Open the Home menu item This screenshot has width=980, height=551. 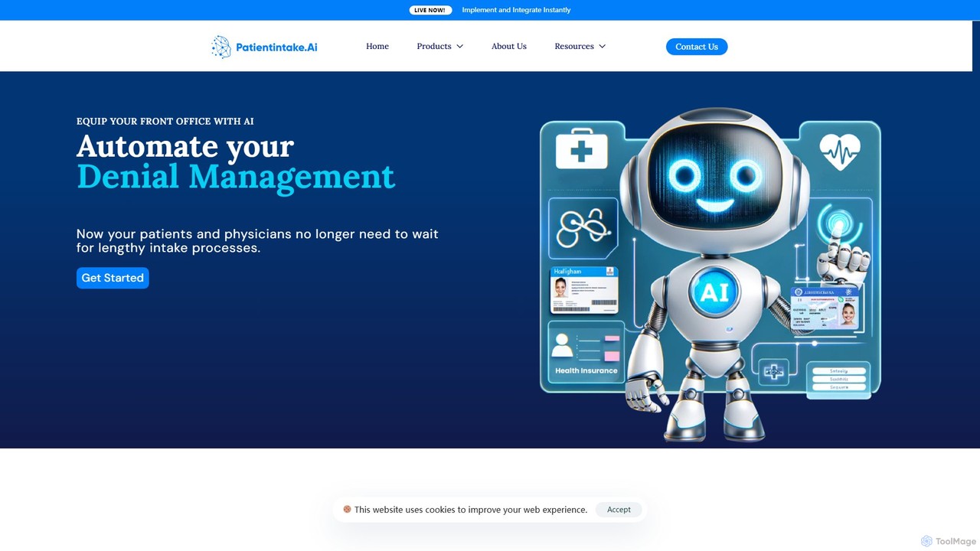point(377,47)
